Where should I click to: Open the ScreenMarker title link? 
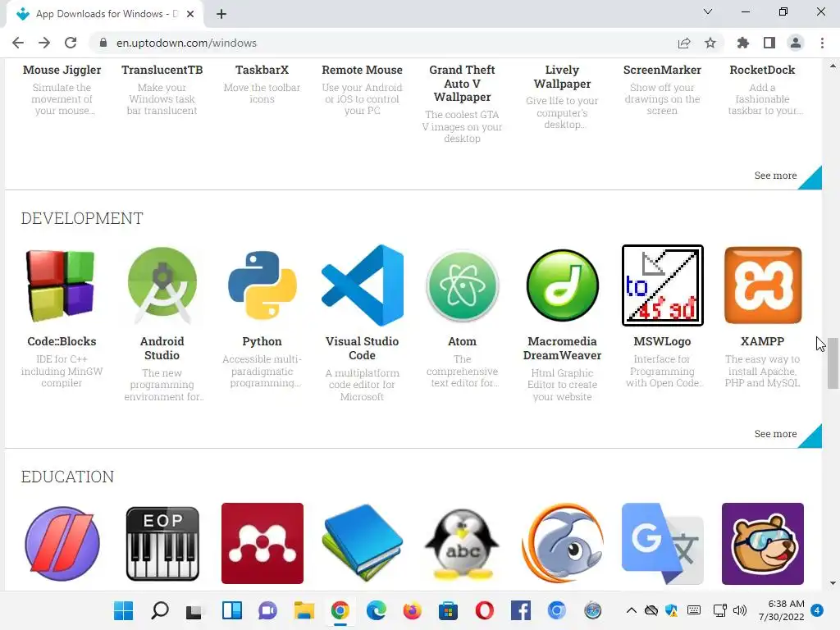[x=662, y=70]
